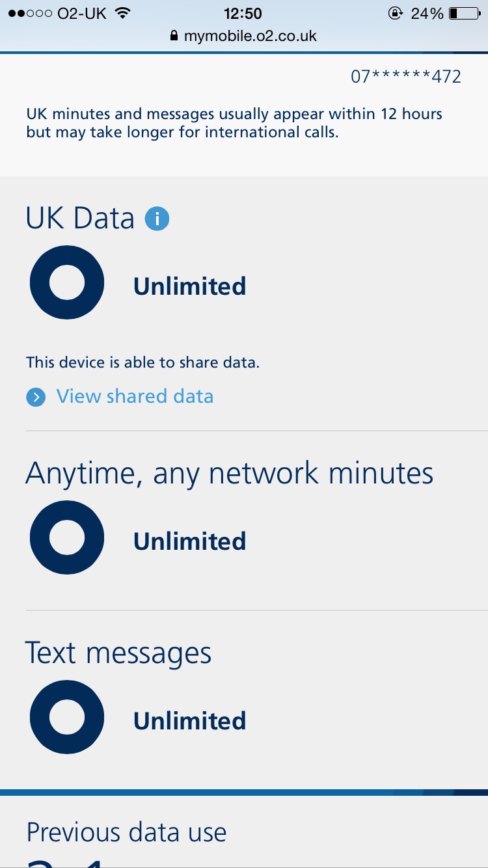The height and width of the screenshot is (868, 488).
Task: Tap the O2-UK carrier label
Action: (x=82, y=13)
